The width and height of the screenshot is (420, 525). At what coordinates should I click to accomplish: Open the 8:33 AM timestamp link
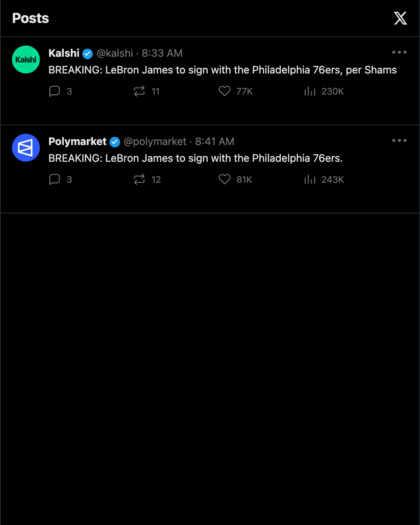tap(162, 53)
